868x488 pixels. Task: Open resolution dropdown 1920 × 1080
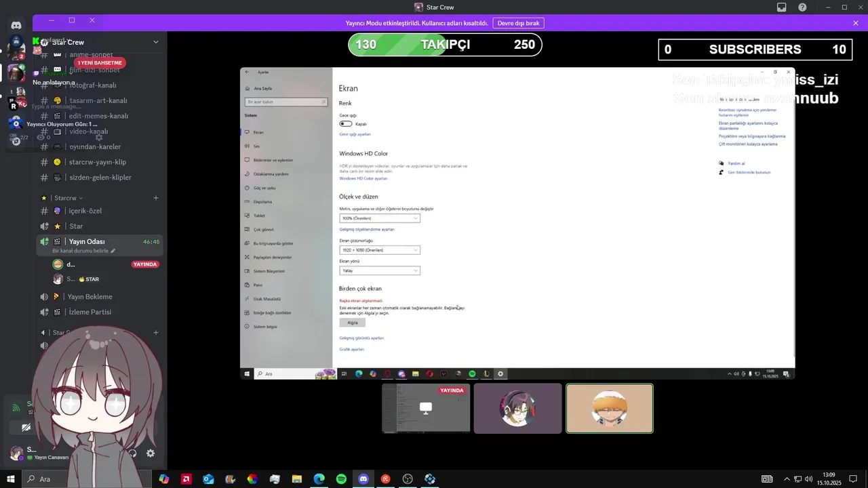[380, 250]
